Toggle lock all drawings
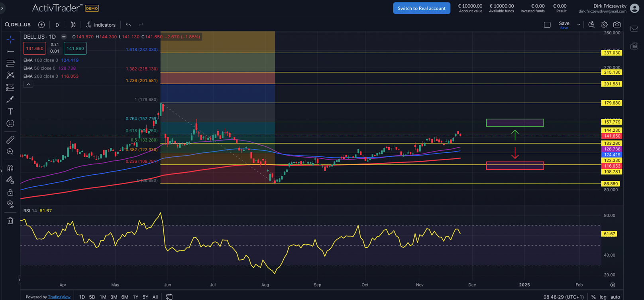The height and width of the screenshot is (300, 644). [x=10, y=192]
